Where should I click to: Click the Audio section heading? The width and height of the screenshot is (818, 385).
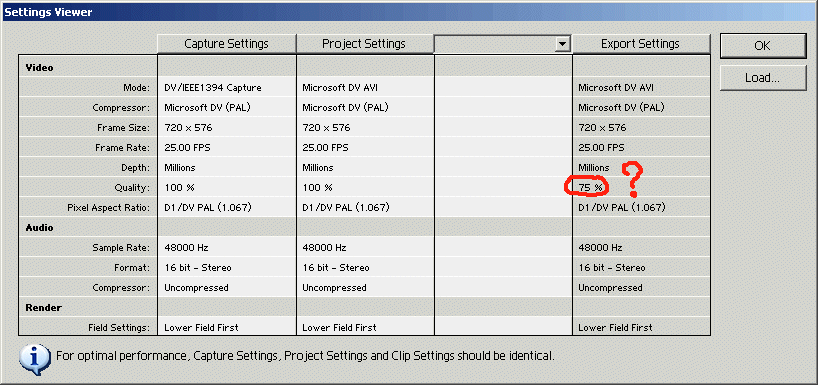point(39,227)
